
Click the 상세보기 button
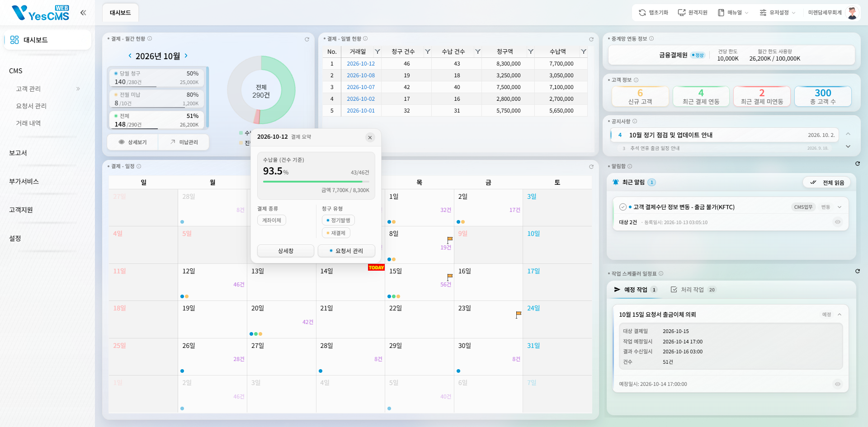(133, 142)
